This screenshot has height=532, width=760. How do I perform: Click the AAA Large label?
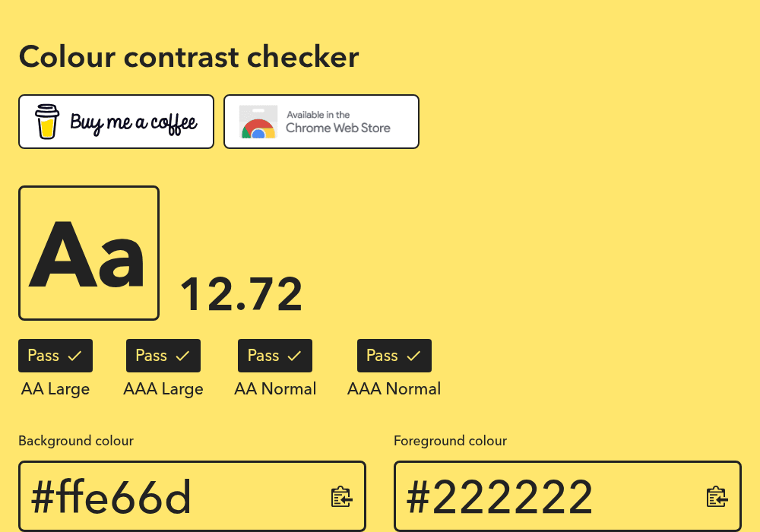pyautogui.click(x=163, y=389)
